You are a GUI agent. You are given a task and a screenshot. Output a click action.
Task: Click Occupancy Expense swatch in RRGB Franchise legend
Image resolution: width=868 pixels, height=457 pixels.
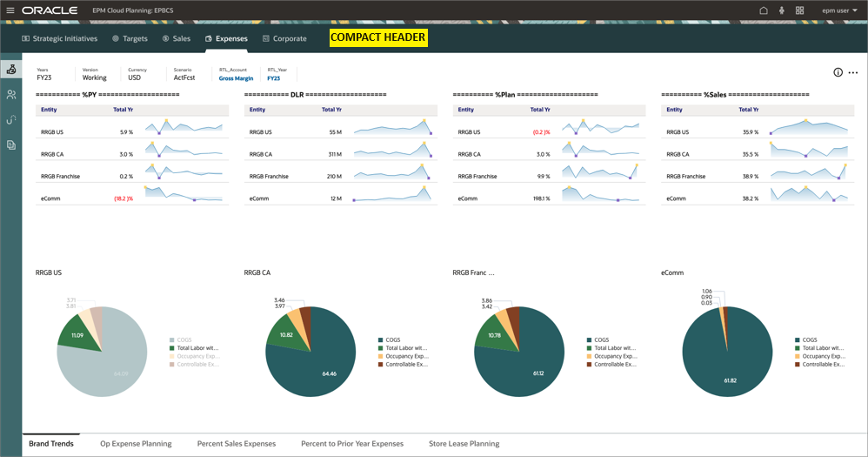click(x=590, y=356)
